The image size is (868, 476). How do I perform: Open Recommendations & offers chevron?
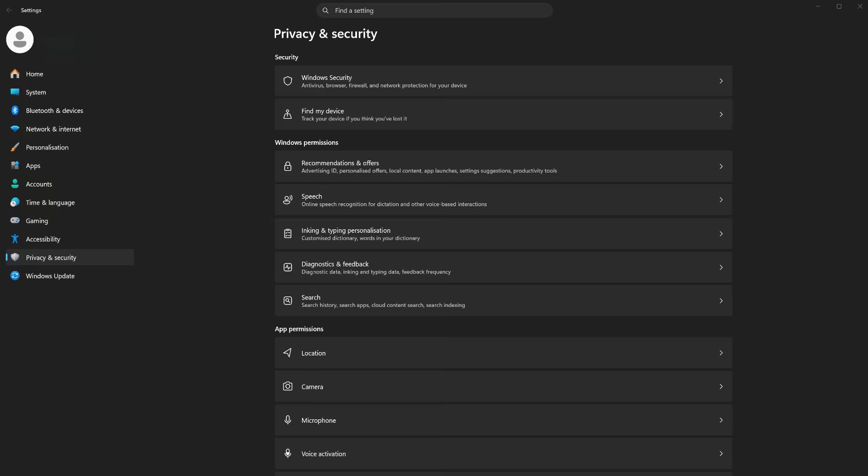[x=721, y=166]
